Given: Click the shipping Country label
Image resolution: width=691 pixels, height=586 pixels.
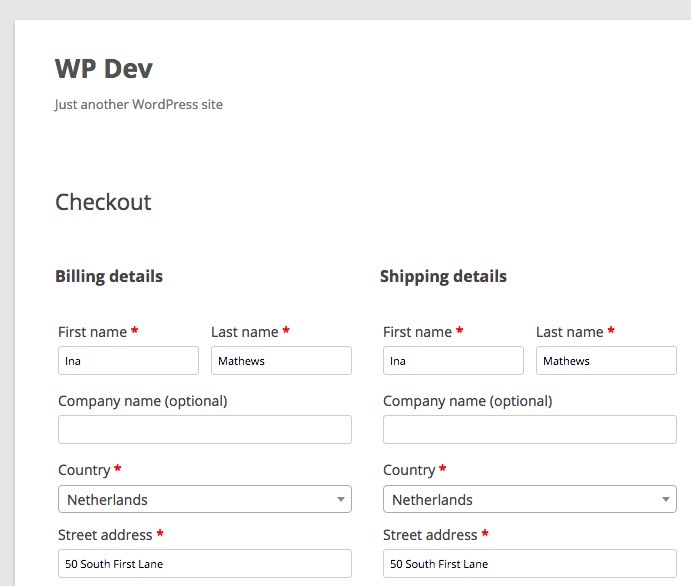Looking at the screenshot, I should 409,470.
